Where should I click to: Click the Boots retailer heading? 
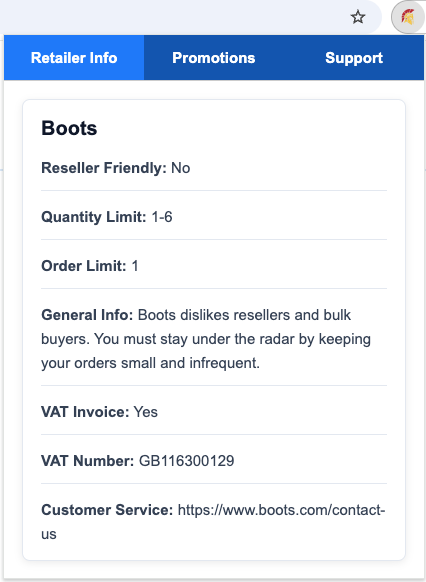point(69,128)
